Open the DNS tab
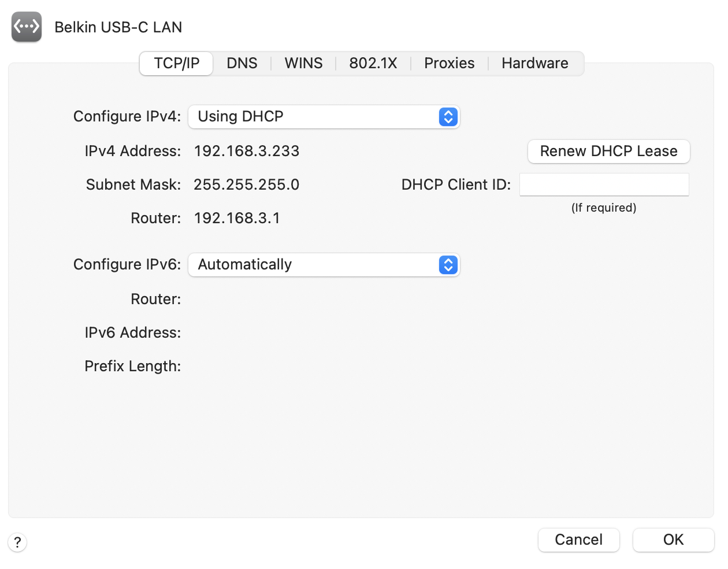This screenshot has height=569, width=728. [x=242, y=63]
